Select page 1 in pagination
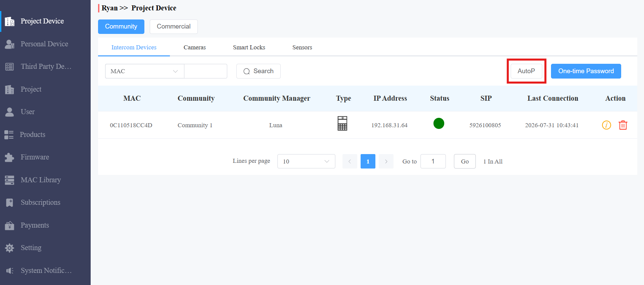This screenshot has height=285, width=644. (368, 161)
